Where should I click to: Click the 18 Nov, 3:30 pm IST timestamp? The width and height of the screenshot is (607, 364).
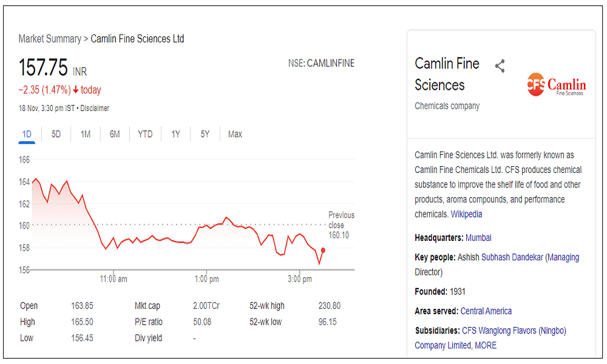click(47, 109)
